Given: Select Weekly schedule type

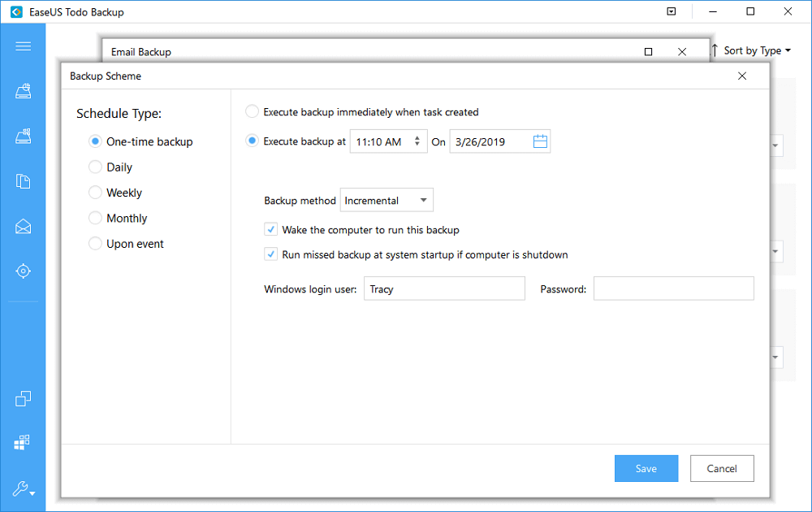Looking at the screenshot, I should (115, 193).
